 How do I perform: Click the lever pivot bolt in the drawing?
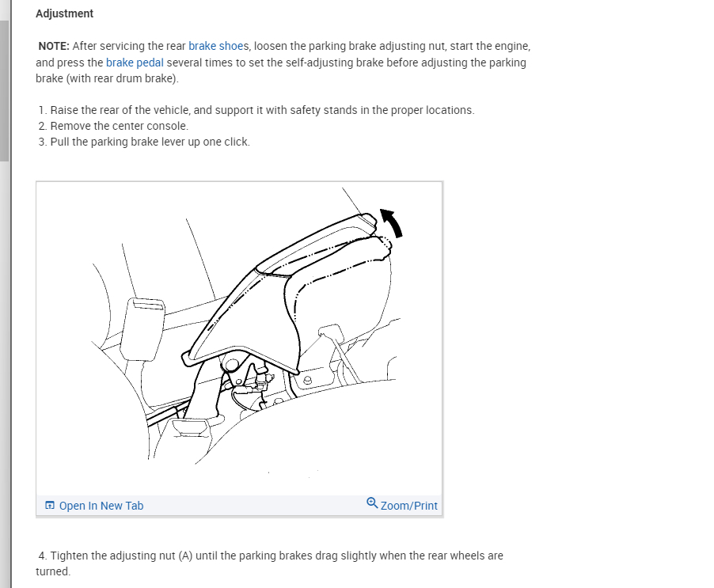(231, 364)
